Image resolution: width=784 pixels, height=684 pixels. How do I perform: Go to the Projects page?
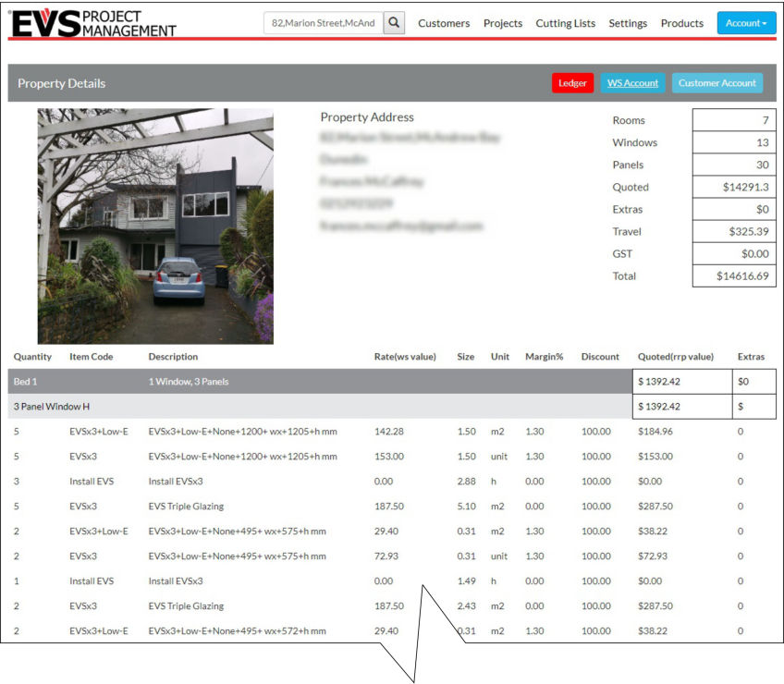pos(503,23)
